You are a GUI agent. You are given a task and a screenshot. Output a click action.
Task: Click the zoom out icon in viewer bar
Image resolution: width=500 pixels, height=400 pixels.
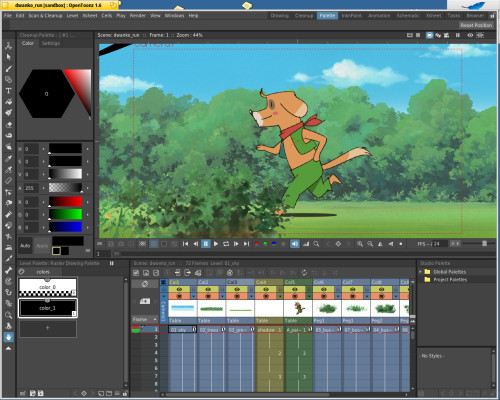pos(370,244)
